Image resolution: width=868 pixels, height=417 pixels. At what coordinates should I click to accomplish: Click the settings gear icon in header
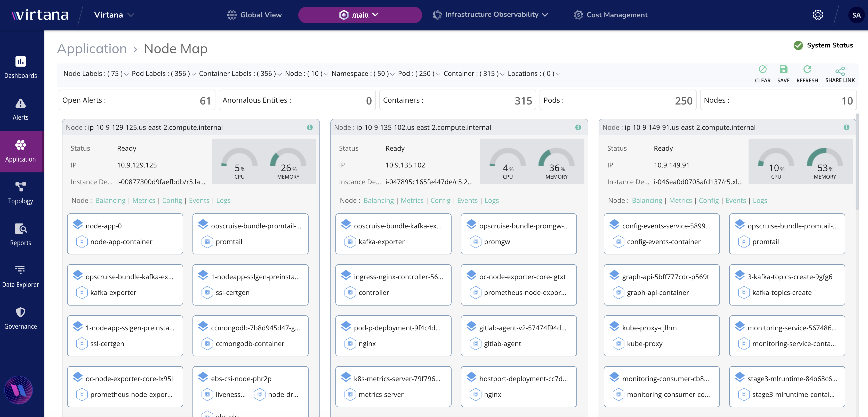tap(818, 15)
